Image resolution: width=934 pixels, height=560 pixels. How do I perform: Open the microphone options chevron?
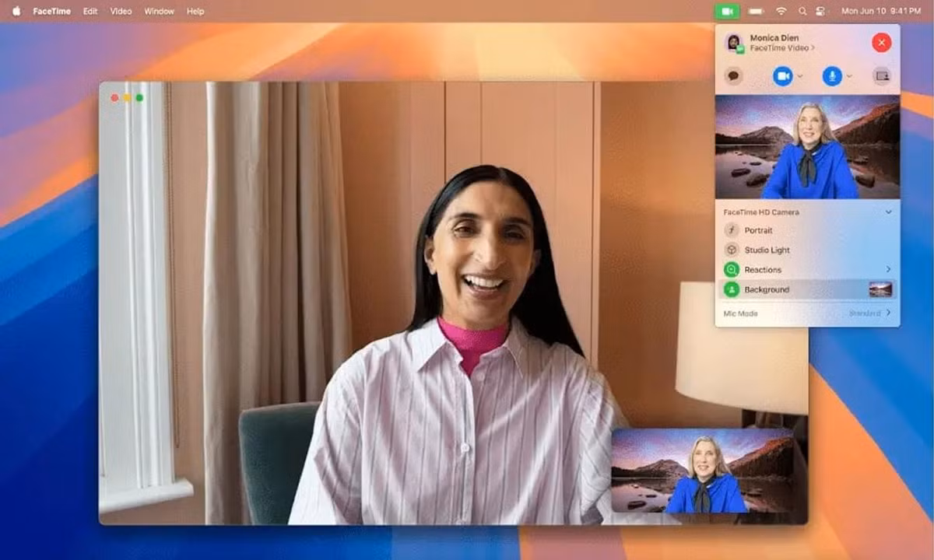click(850, 75)
